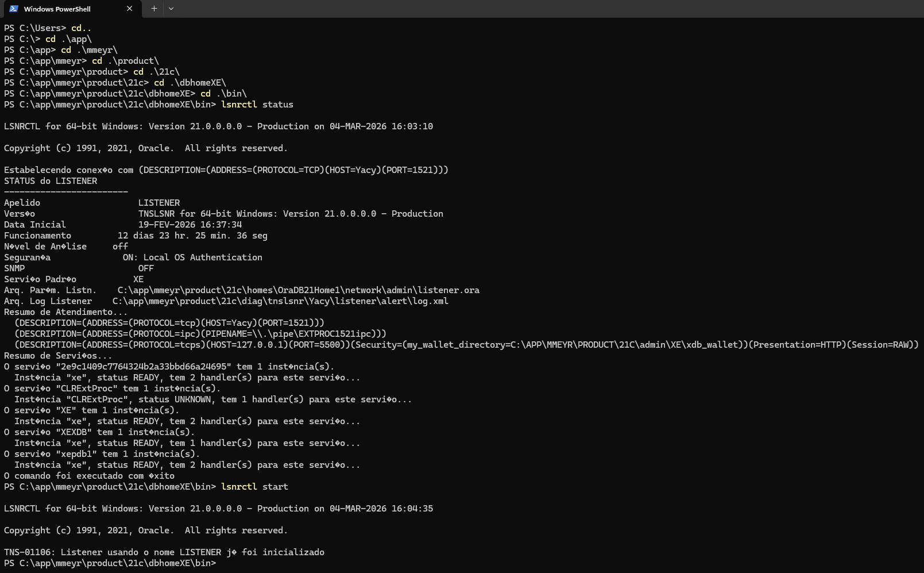Screen dimensions: 924x573
Task: Click the last empty prompt line
Action: click(110, 563)
